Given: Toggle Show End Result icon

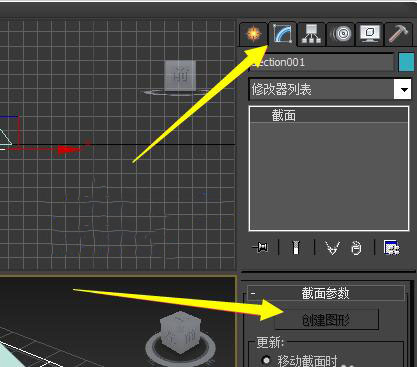Looking at the screenshot, I should pyautogui.click(x=296, y=248).
